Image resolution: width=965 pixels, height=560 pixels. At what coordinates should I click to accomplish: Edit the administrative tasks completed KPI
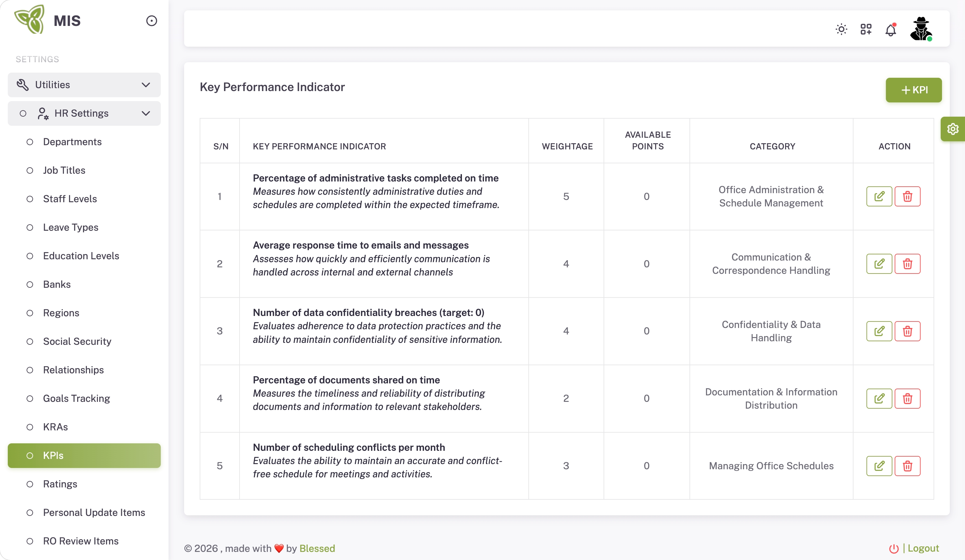point(879,196)
